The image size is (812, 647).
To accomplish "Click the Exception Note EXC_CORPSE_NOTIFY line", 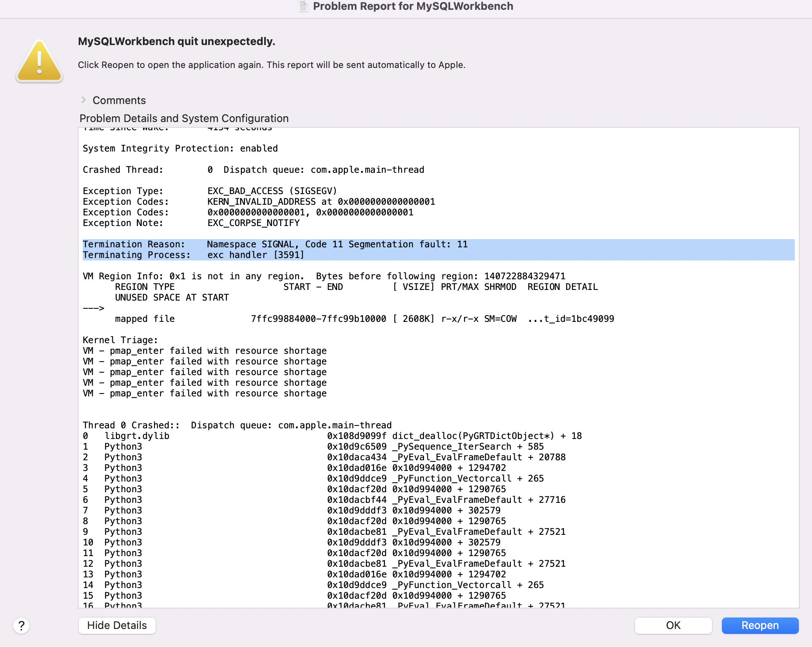I will pyautogui.click(x=191, y=223).
